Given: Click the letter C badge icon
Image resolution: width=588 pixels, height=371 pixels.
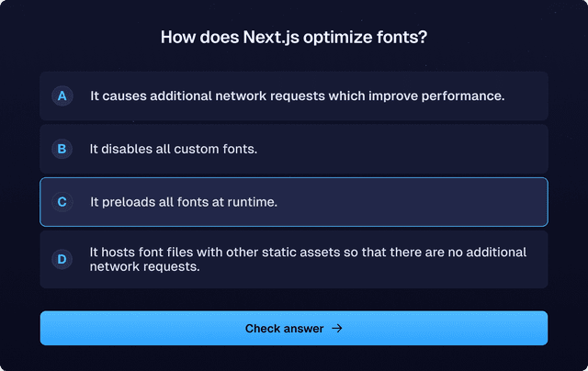Looking at the screenshot, I should coord(62,202).
